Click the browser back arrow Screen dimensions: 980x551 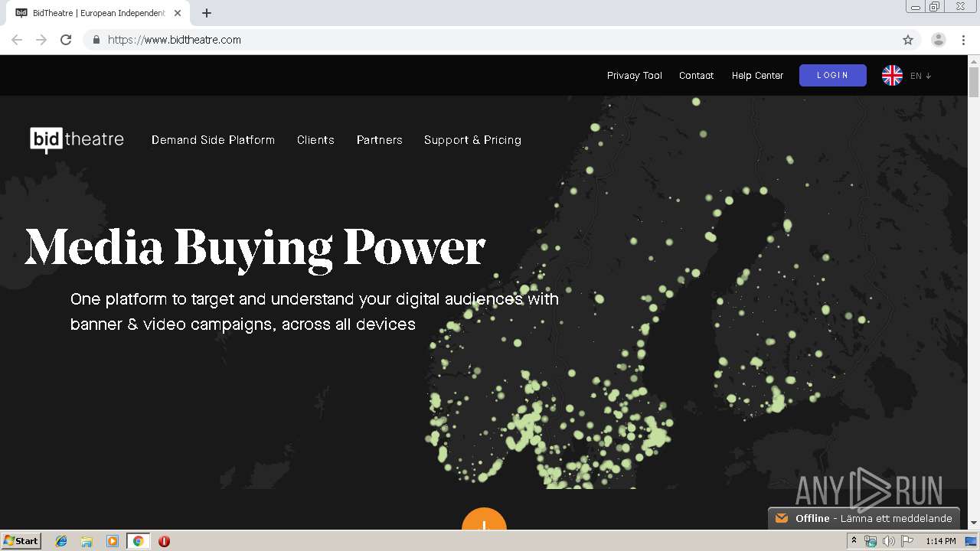[17, 40]
